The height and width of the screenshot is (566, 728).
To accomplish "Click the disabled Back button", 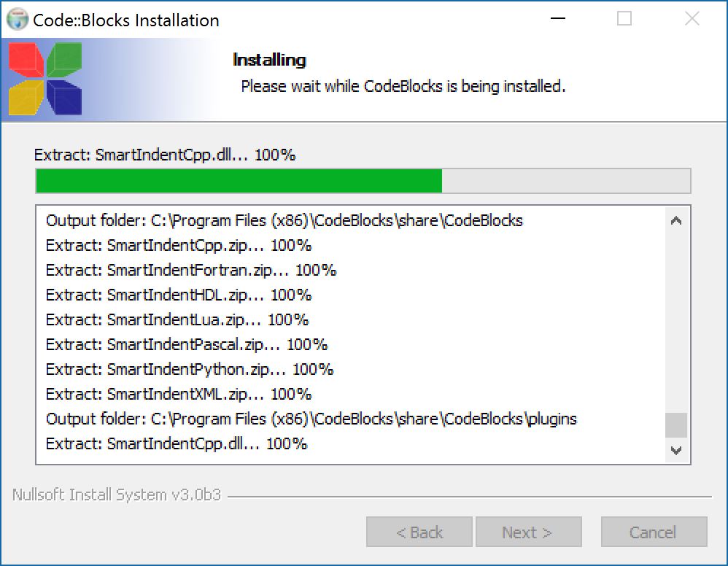I will click(x=419, y=532).
